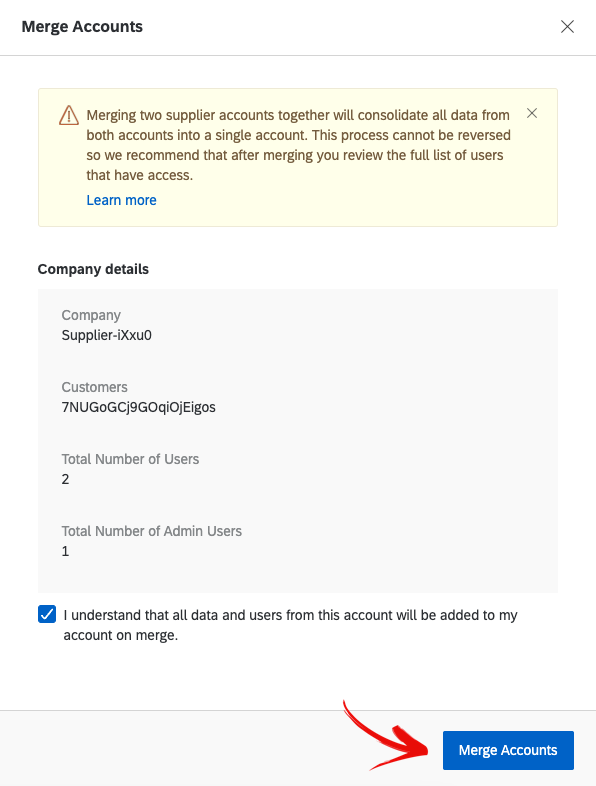Image resolution: width=596 pixels, height=786 pixels.
Task: Click the 'This process cannot be reversed' sentence
Action: [x=411, y=135]
